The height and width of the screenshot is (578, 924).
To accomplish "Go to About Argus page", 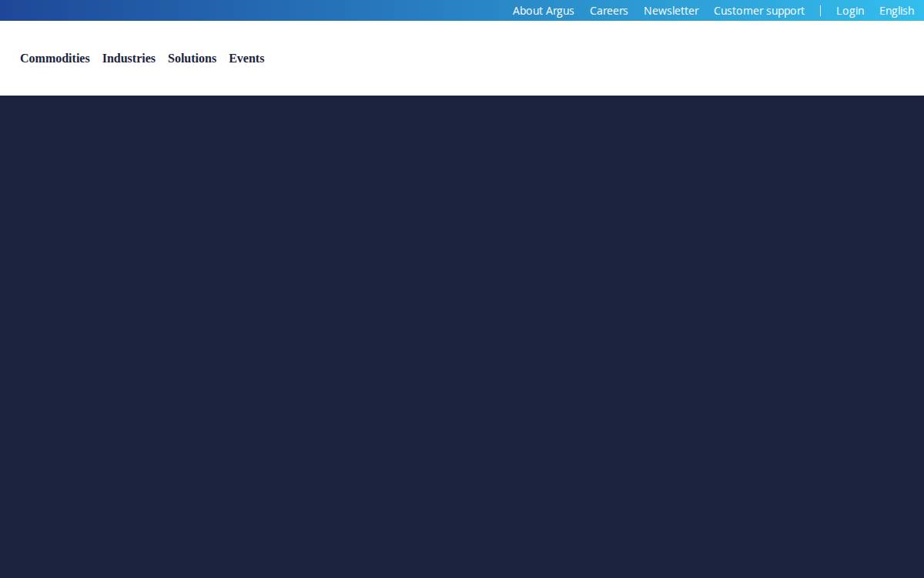I will point(544,11).
